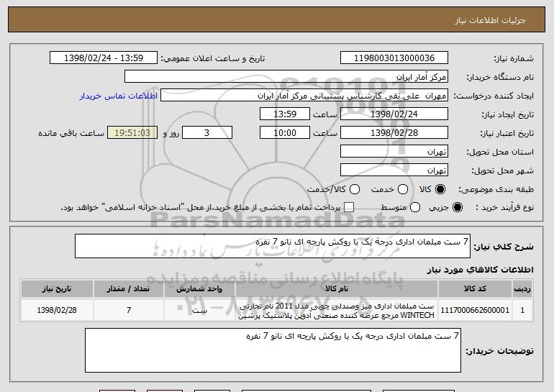Select the خدمت radio button
This screenshot has height=392, width=554.
point(403,189)
